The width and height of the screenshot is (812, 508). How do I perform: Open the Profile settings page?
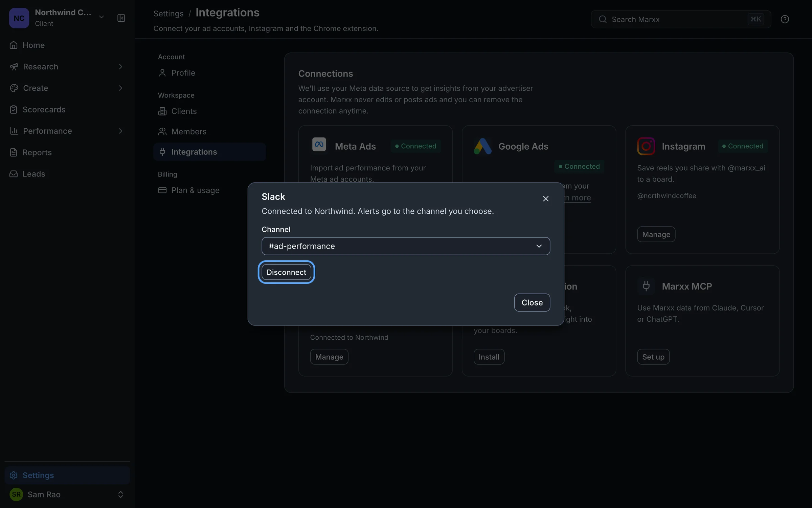click(209, 73)
